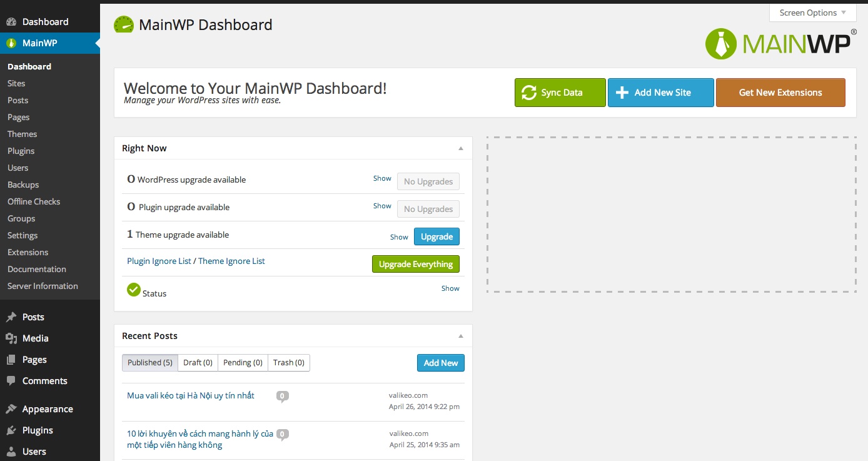Viewport: 868px width, 461px height.
Task: Collapse the Recent Posts panel
Action: 461,337
